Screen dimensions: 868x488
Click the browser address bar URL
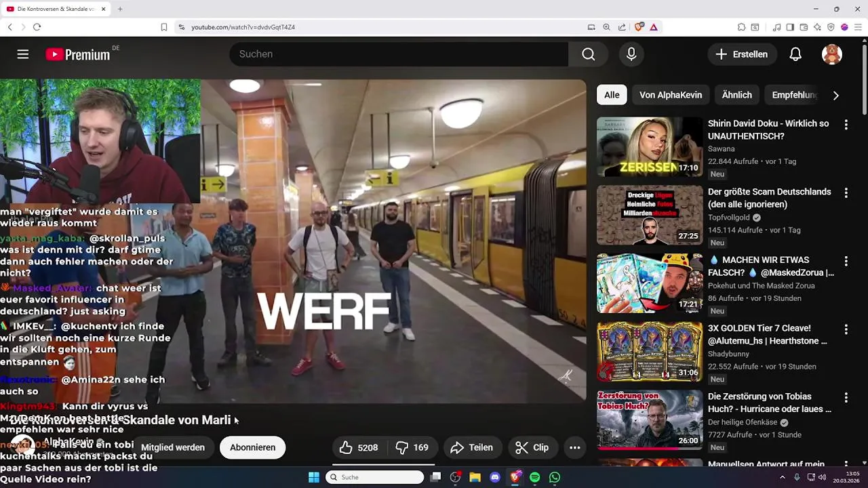243,27
